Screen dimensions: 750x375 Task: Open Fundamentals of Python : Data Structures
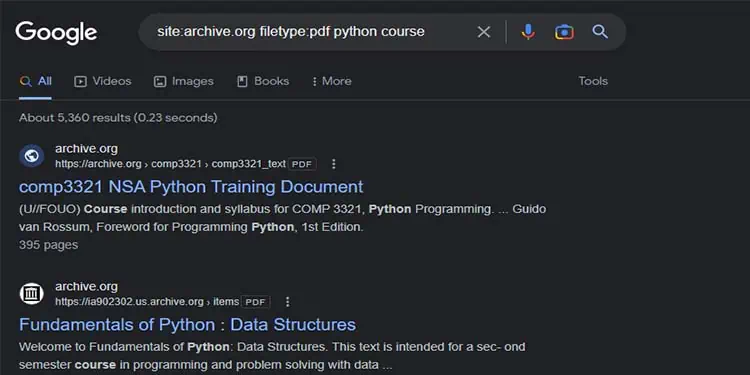click(x=188, y=325)
